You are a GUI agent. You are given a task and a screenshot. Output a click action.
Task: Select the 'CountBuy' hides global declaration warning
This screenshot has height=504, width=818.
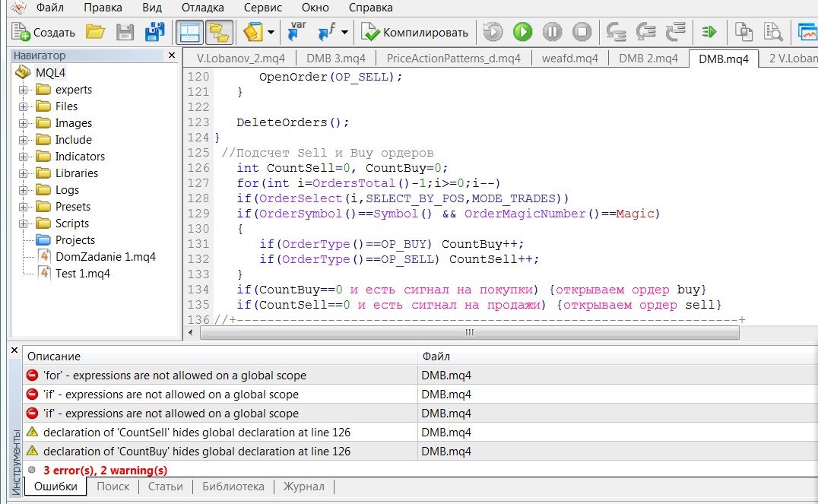click(420, 452)
